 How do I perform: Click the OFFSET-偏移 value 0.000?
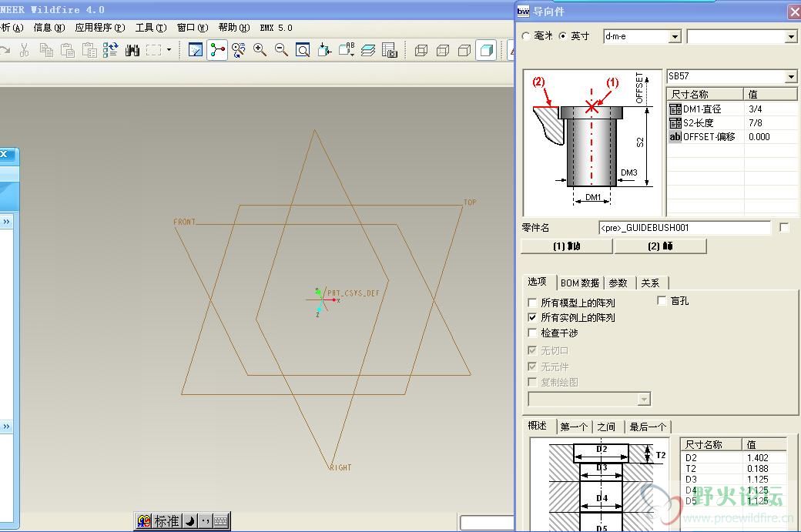(x=759, y=136)
